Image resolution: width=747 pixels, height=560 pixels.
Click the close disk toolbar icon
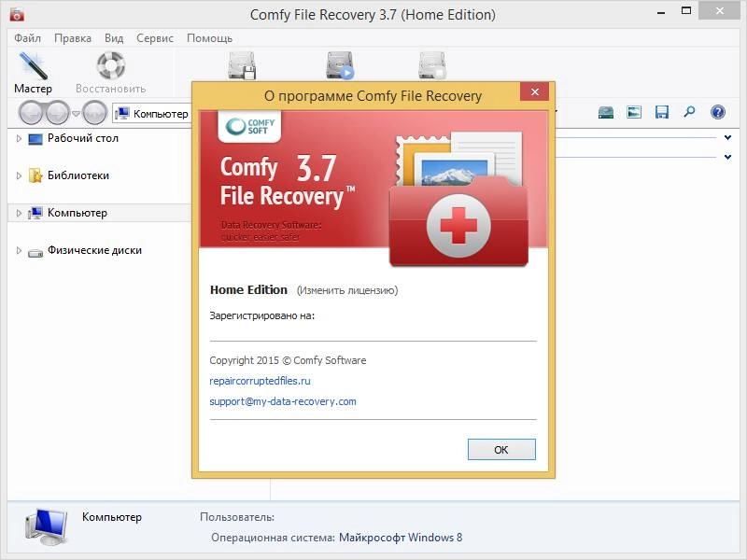pyautogui.click(x=432, y=65)
